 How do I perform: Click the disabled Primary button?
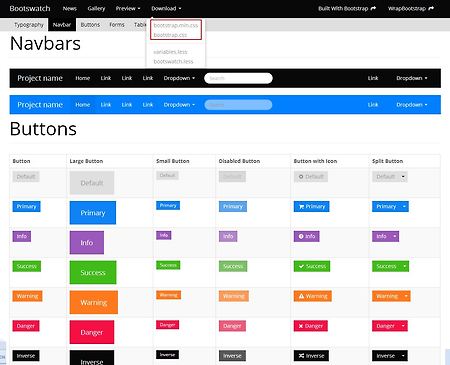point(233,206)
